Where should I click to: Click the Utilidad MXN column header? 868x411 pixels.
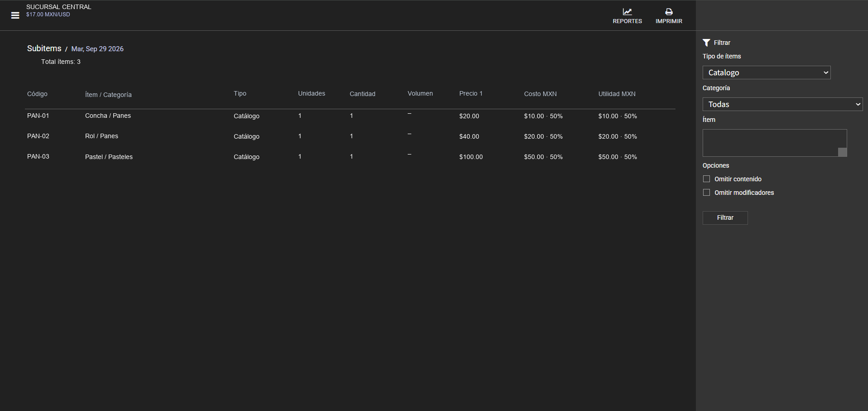pyautogui.click(x=617, y=94)
